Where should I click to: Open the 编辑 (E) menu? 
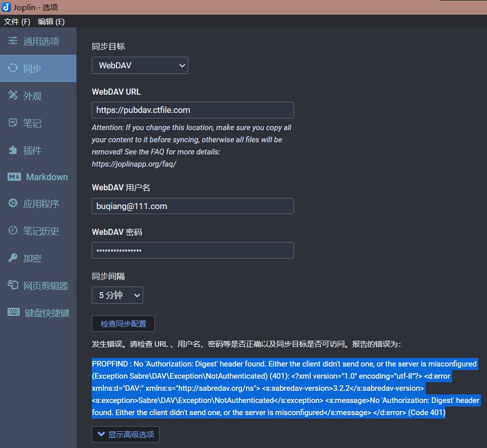(x=51, y=21)
